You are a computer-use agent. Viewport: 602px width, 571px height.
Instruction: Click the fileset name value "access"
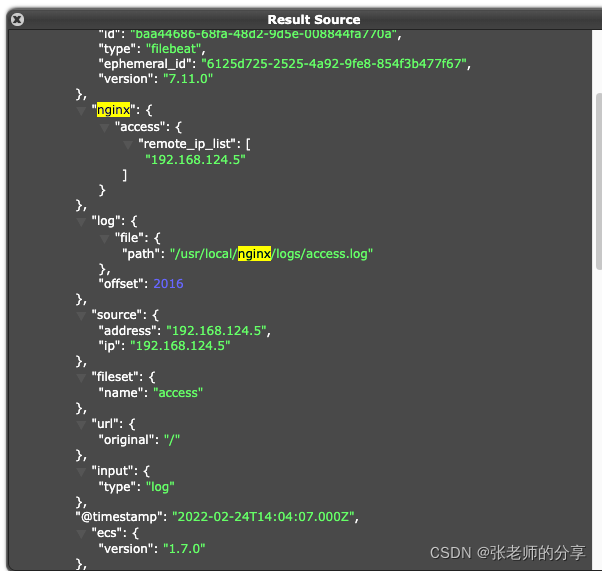tap(178, 393)
